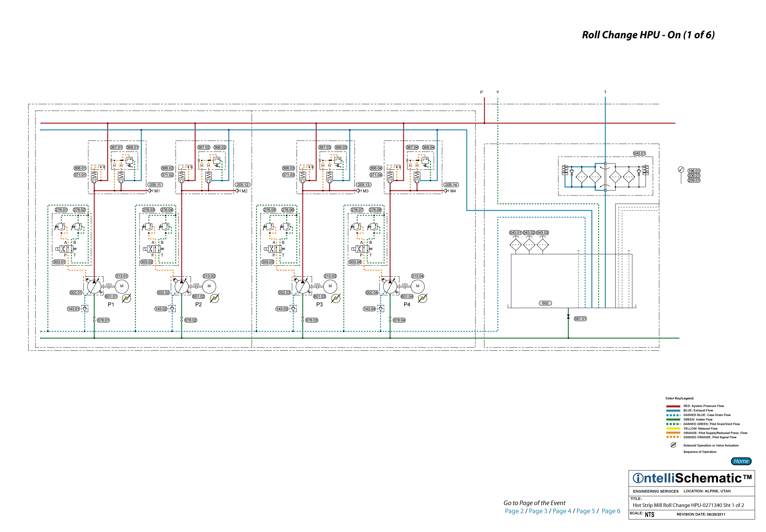Click the pump symbol labeled 002.01

(x=94, y=286)
